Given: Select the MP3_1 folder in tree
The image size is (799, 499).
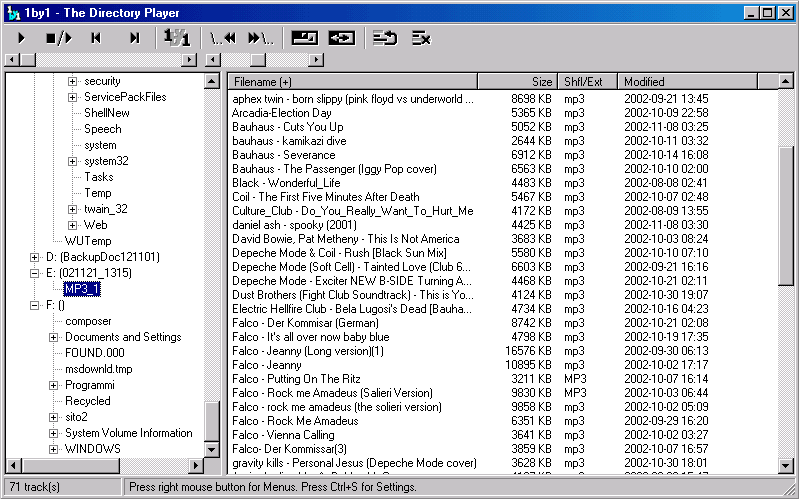Looking at the screenshot, I should [x=81, y=289].
